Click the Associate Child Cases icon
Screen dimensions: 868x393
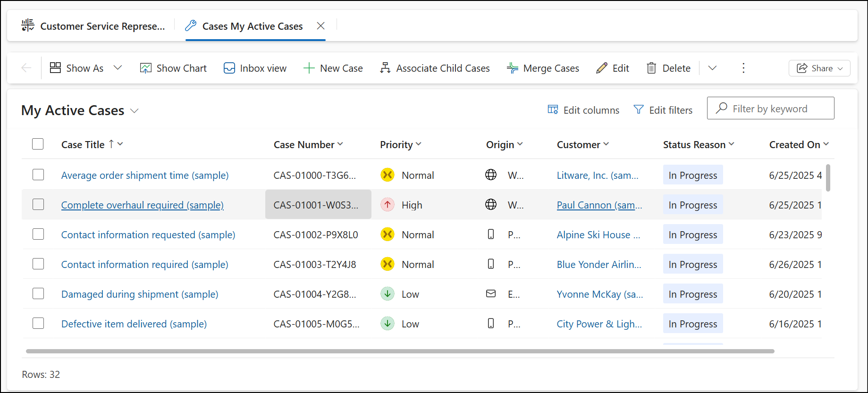tap(385, 68)
